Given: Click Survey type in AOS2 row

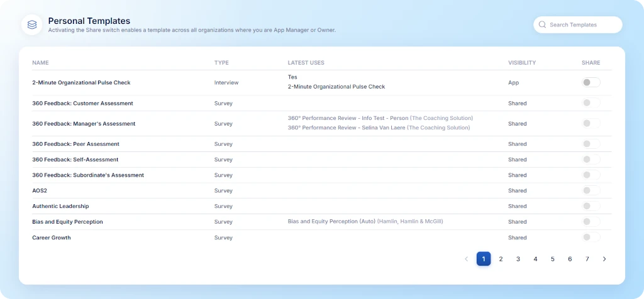Looking at the screenshot, I should pyautogui.click(x=223, y=191).
